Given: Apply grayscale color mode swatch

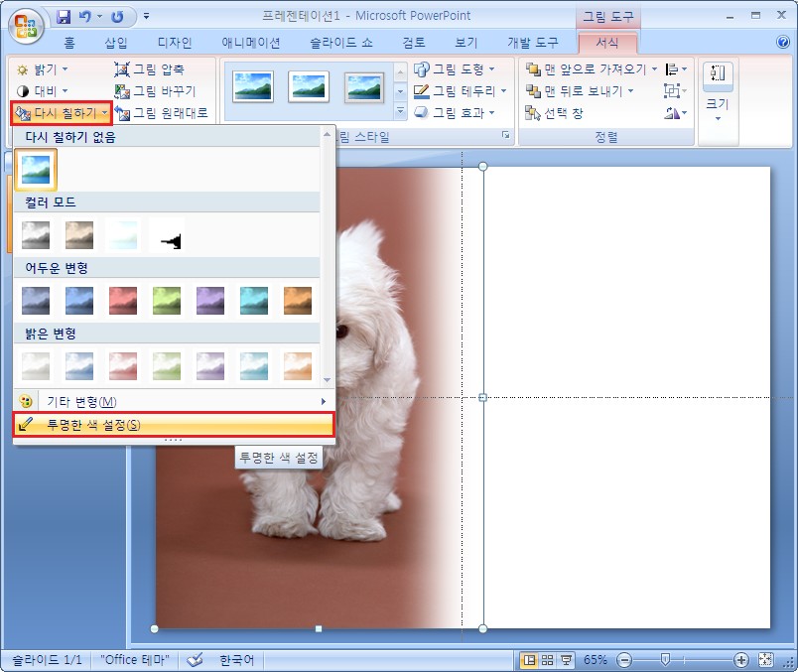Looking at the screenshot, I should coord(36,234).
